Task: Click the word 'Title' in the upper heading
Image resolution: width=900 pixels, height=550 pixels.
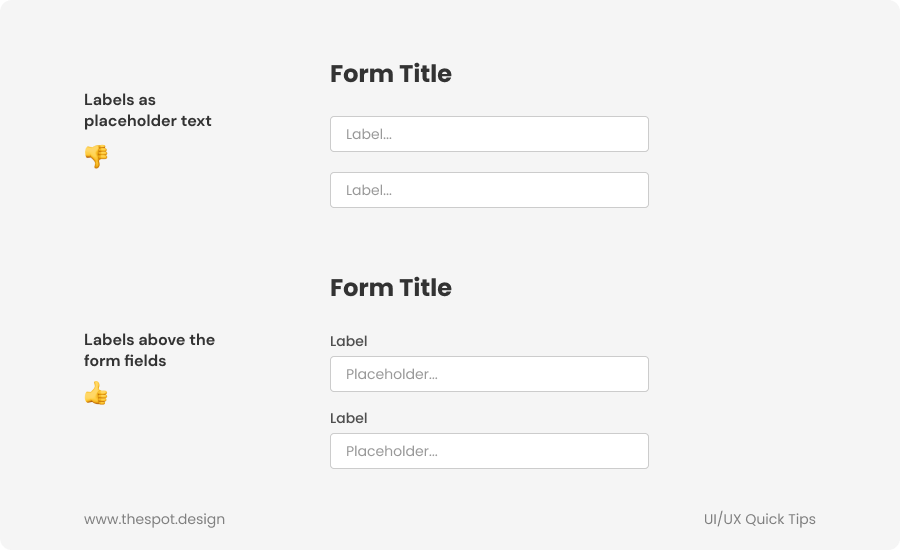Action: pos(424,74)
